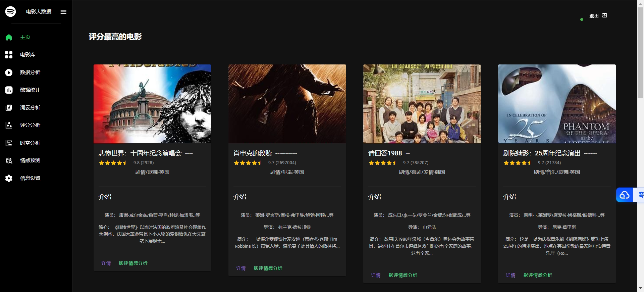
Task: Click the title 肖申克的救赎
Action: pos(253,153)
